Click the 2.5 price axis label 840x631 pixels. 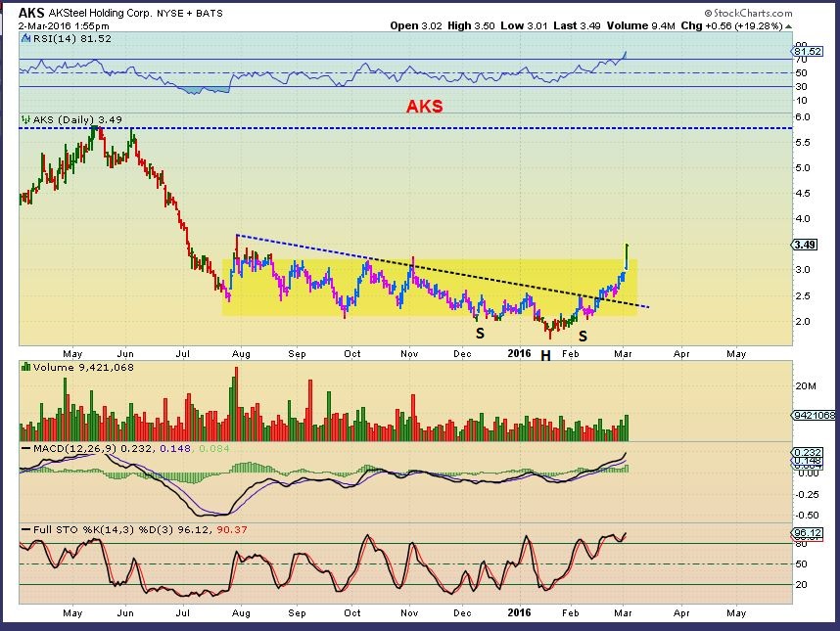point(803,295)
